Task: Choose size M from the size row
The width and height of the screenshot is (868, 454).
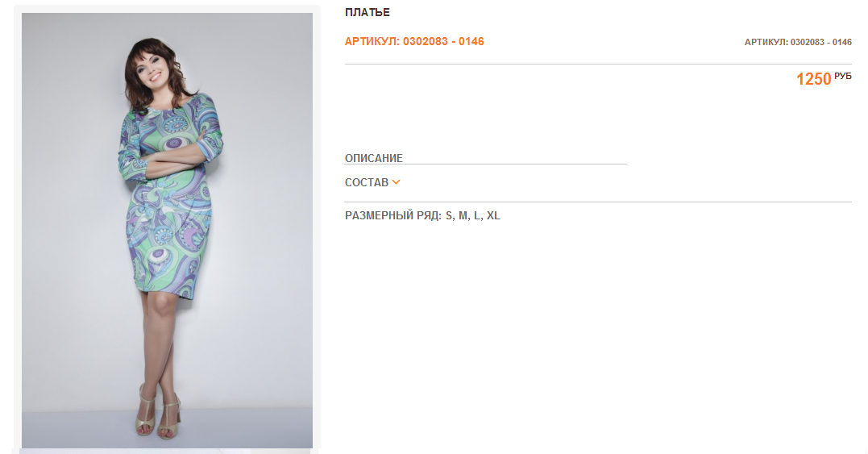Action: (463, 216)
